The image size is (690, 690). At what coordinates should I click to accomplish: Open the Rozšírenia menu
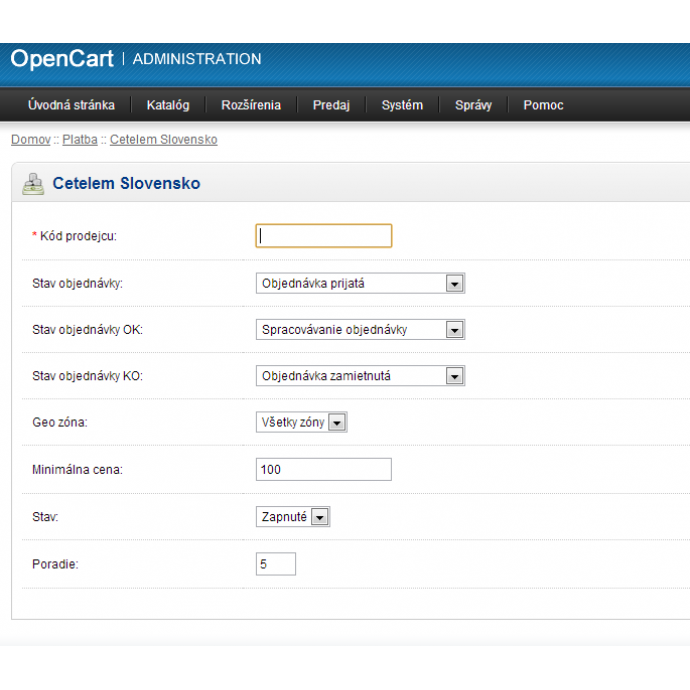click(x=251, y=105)
